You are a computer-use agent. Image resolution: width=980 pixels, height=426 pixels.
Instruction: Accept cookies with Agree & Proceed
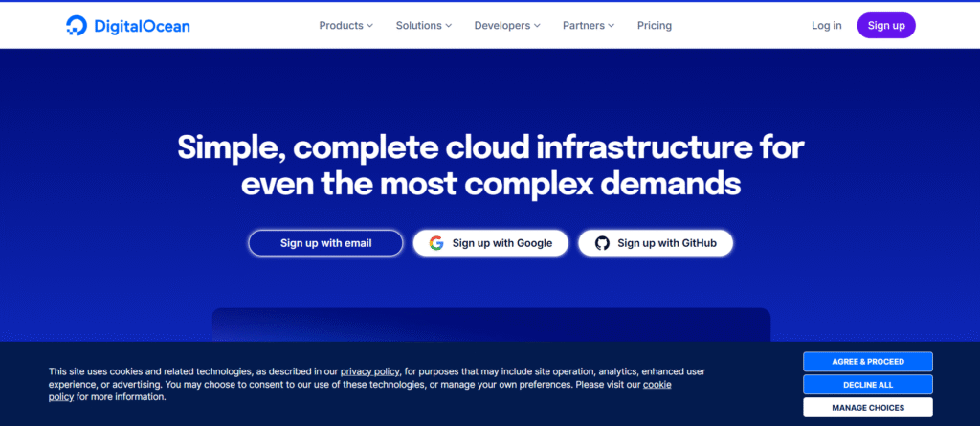pos(867,361)
